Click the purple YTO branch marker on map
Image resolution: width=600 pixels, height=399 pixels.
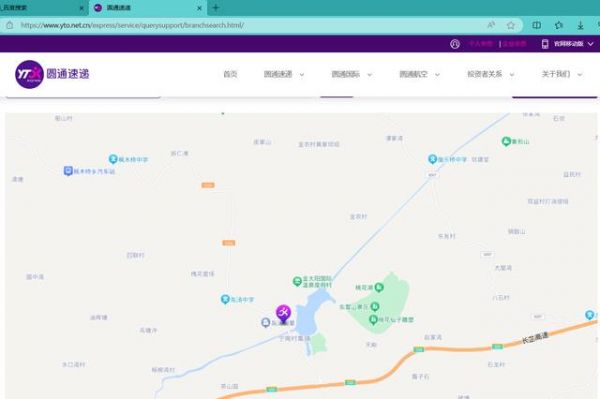(283, 314)
